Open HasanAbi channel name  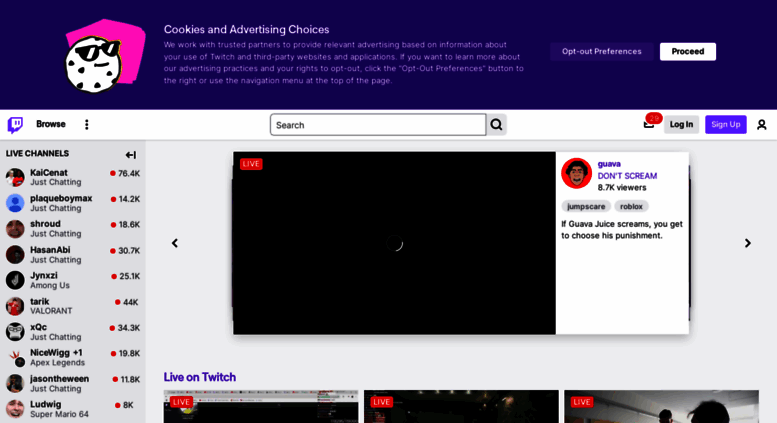point(50,250)
